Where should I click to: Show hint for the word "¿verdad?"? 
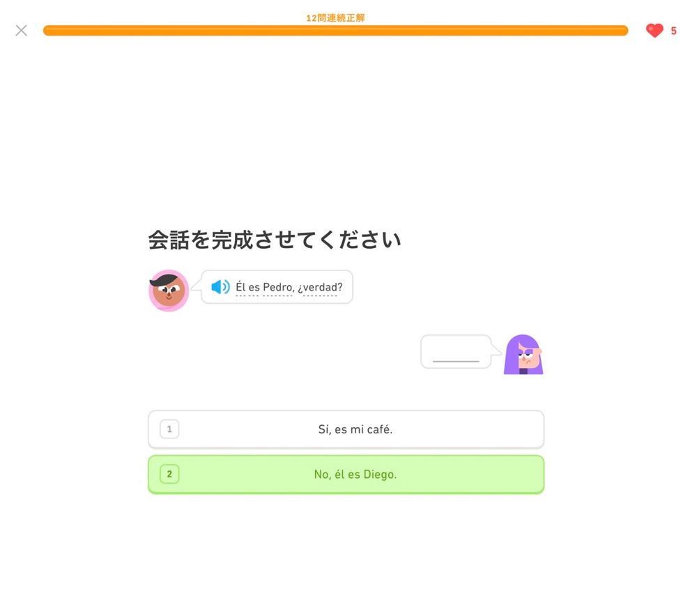click(321, 288)
